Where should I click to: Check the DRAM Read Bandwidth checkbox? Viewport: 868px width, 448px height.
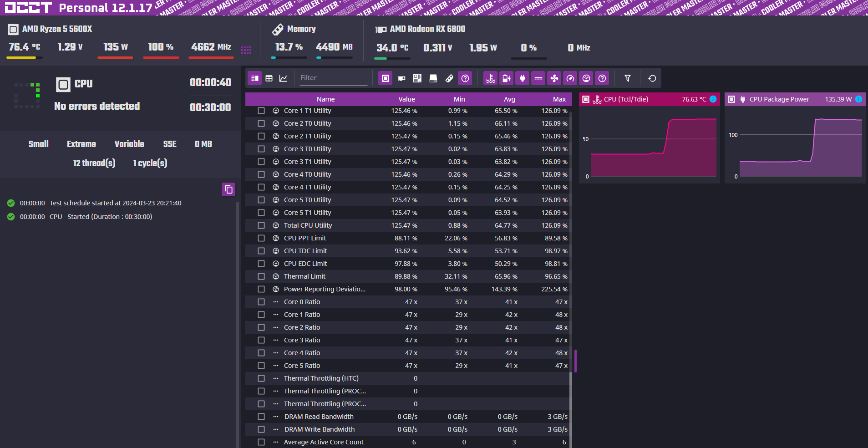pos(261,417)
